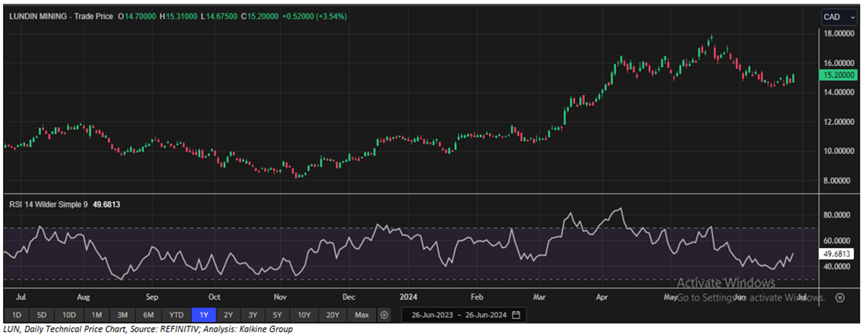This screenshot has height=336, width=868.
Task: Click the Nov label on the time axis
Action: tap(280, 297)
